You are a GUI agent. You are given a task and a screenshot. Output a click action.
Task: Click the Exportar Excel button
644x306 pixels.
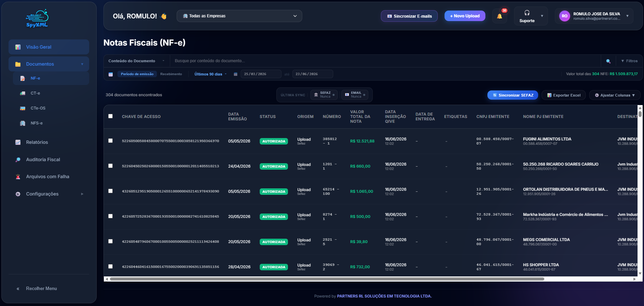pos(564,95)
